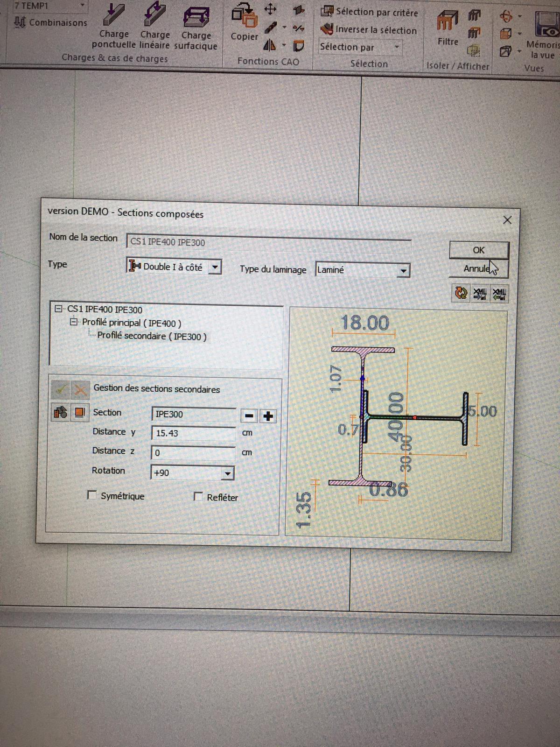Choose the Charge surfacique tool
The height and width of the screenshot is (747, 560).
(x=196, y=17)
